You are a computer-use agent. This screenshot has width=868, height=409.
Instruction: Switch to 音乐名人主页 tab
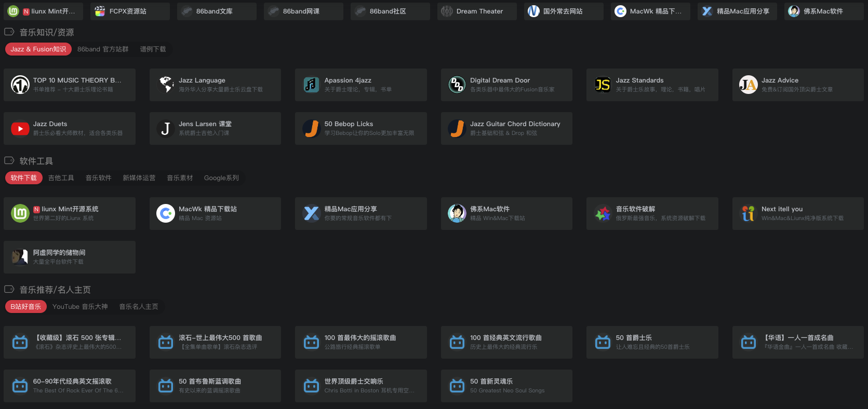point(139,307)
